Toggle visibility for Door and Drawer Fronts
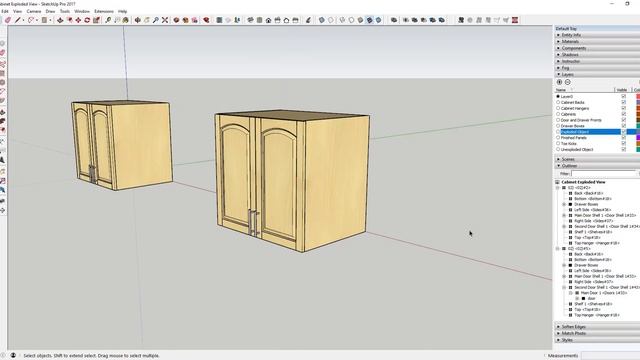 (x=624, y=120)
